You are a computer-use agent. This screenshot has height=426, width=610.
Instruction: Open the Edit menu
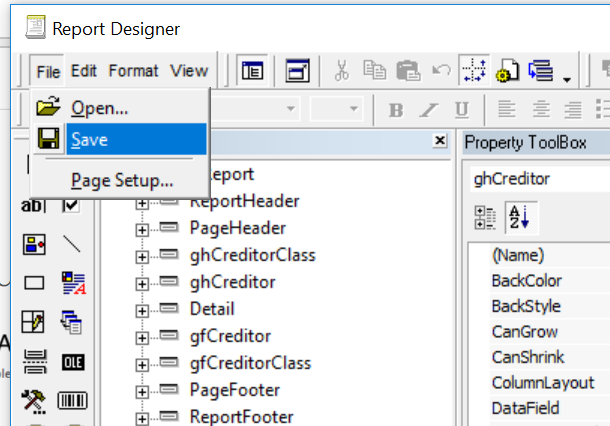pos(84,70)
